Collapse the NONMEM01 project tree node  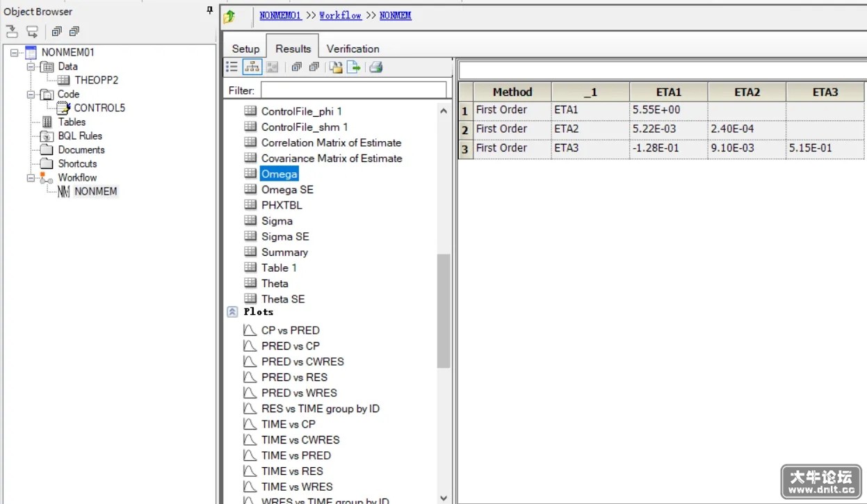tap(15, 52)
